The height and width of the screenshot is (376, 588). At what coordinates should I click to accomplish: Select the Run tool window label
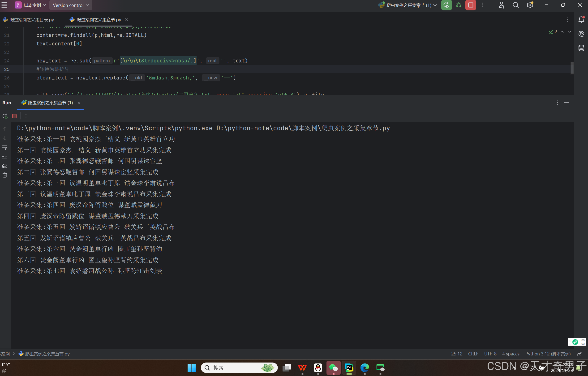point(7,103)
